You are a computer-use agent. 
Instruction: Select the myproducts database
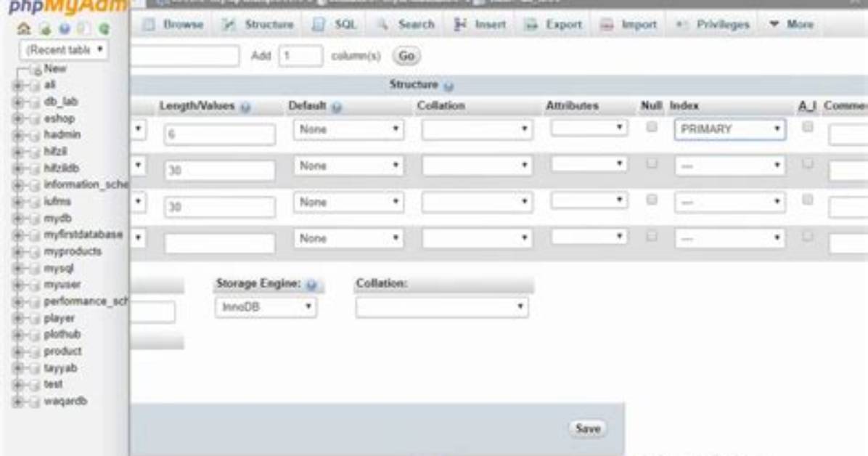click(73, 251)
